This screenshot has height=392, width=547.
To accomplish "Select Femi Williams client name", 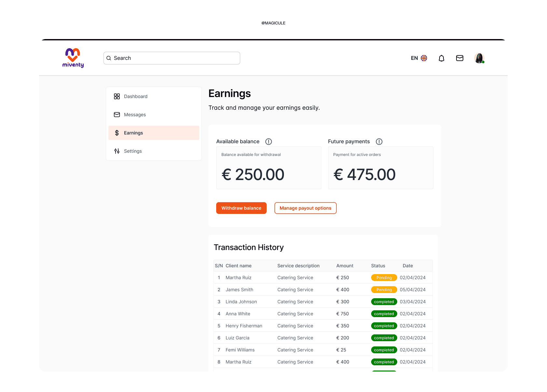I will 240,350.
